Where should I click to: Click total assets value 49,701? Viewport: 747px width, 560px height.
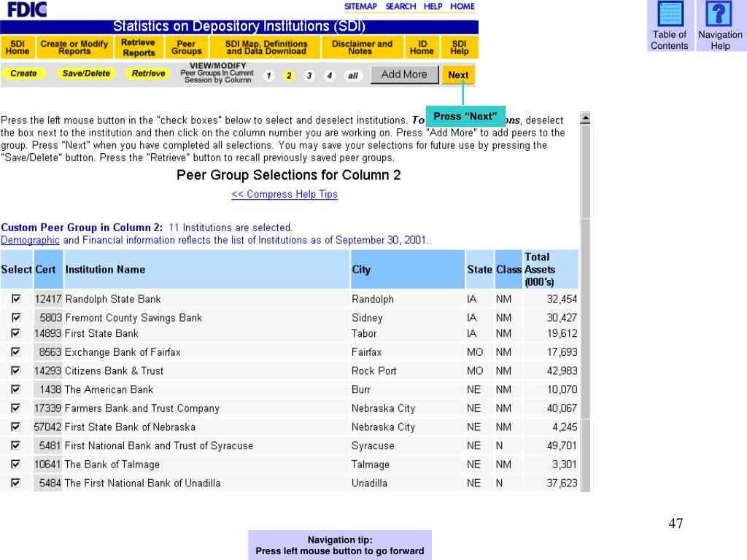tap(562, 446)
